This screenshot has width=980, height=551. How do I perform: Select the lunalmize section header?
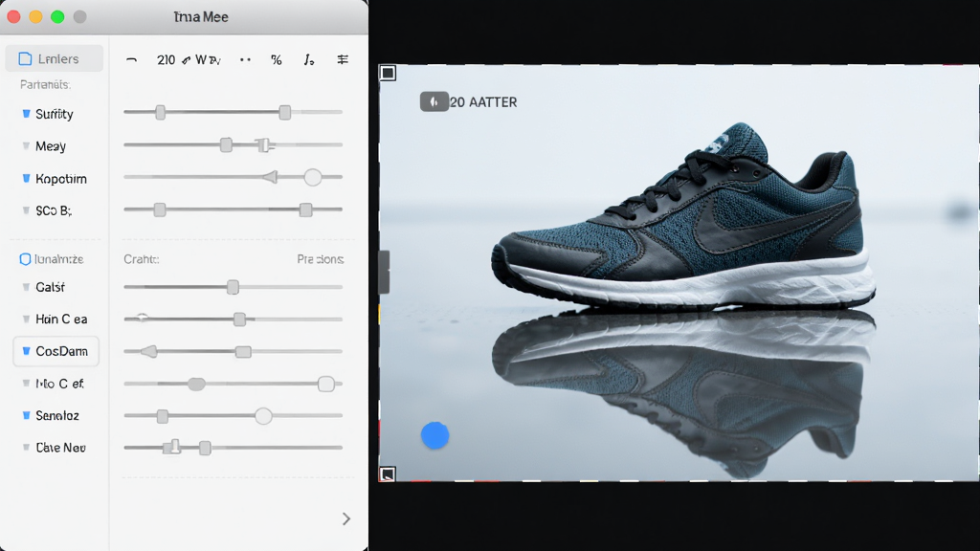52,259
